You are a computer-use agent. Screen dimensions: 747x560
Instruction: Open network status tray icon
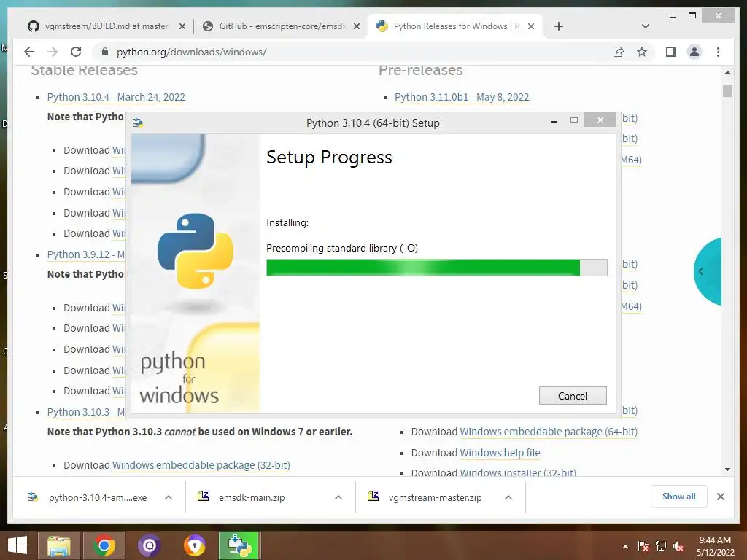661,546
